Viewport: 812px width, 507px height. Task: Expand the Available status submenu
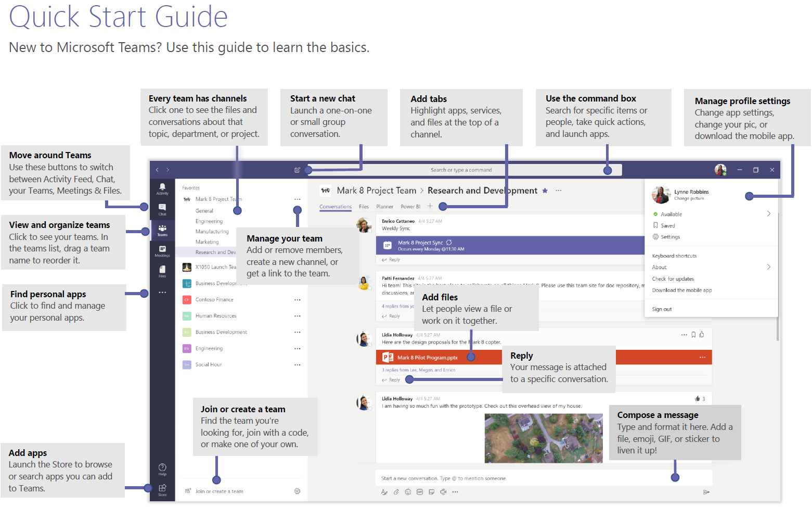point(768,214)
